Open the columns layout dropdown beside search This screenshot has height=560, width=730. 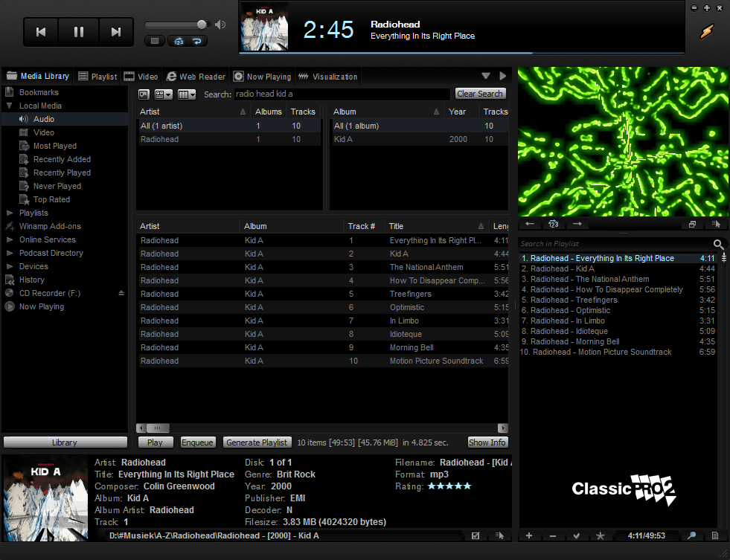coord(186,94)
